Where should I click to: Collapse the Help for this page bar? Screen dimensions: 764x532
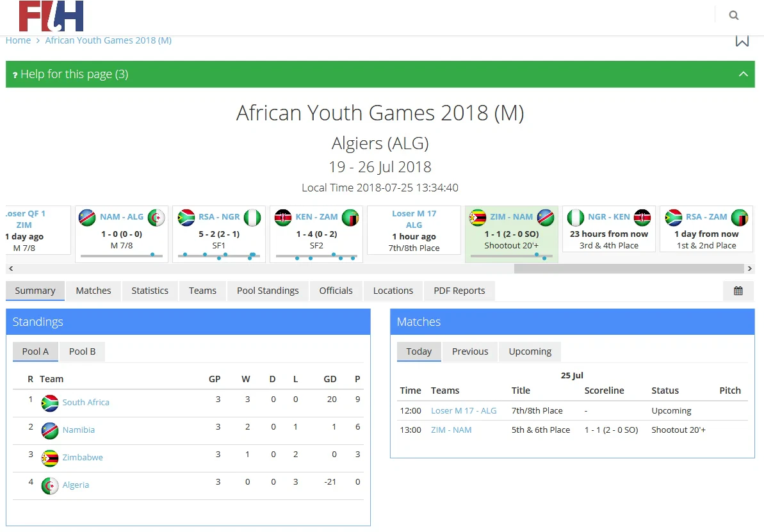click(743, 74)
